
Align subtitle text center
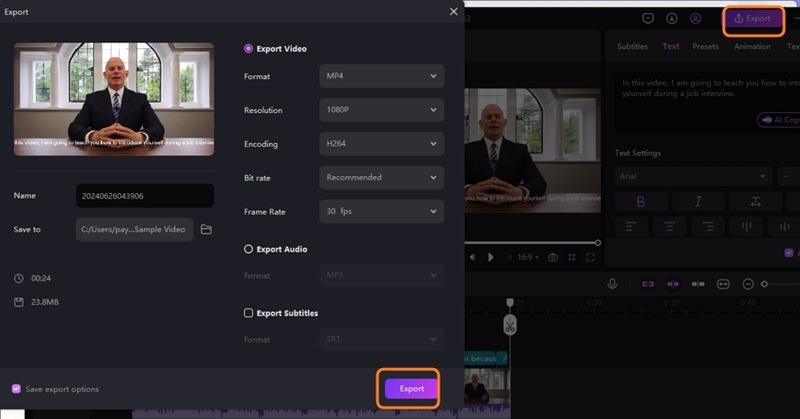[x=669, y=226]
